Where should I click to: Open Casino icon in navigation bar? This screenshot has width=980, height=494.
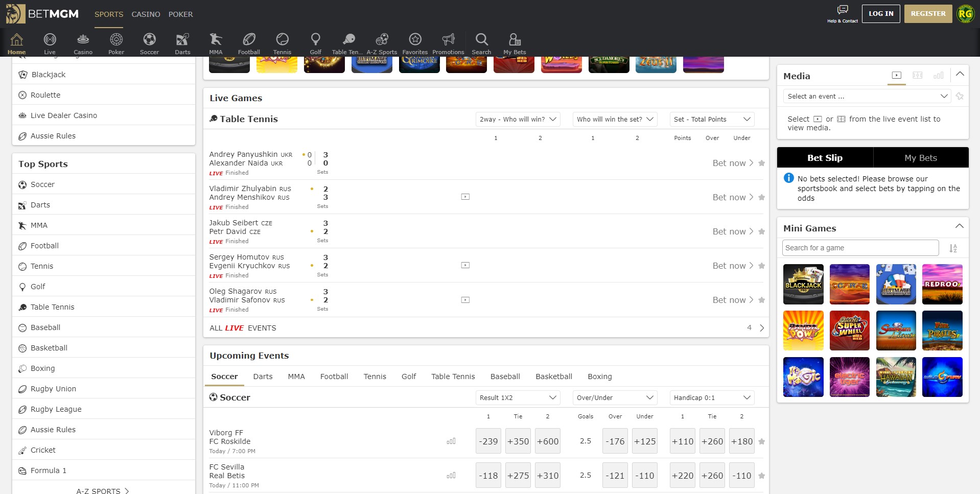[83, 43]
